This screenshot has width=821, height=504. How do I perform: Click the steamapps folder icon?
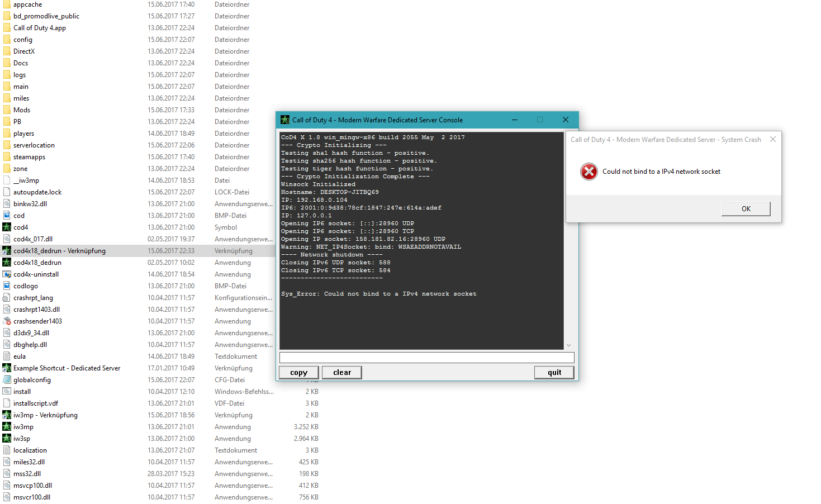click(7, 157)
